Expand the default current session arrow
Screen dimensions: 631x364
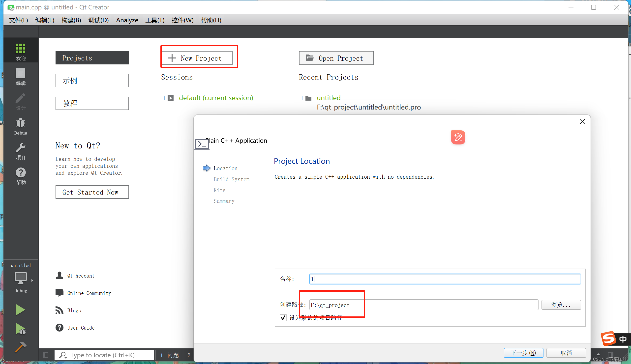tap(171, 98)
